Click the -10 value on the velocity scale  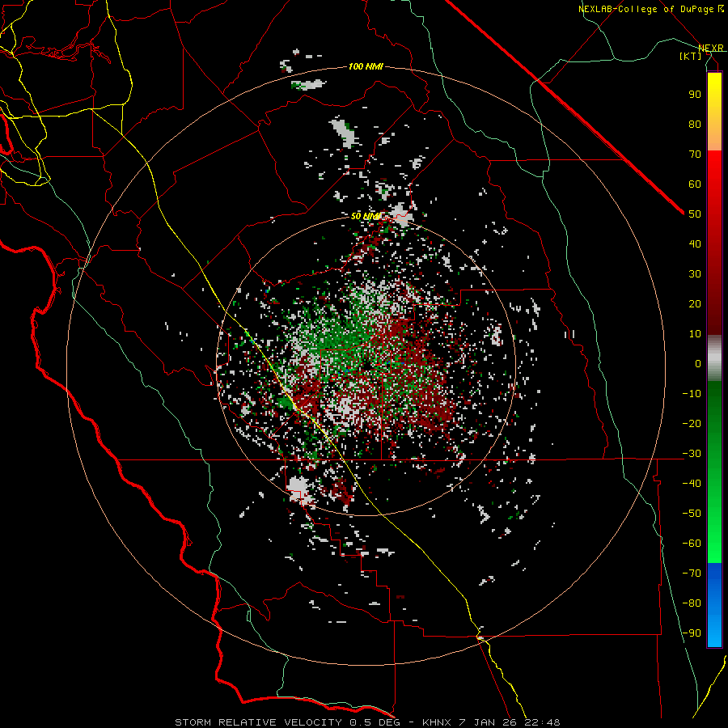[x=692, y=394]
